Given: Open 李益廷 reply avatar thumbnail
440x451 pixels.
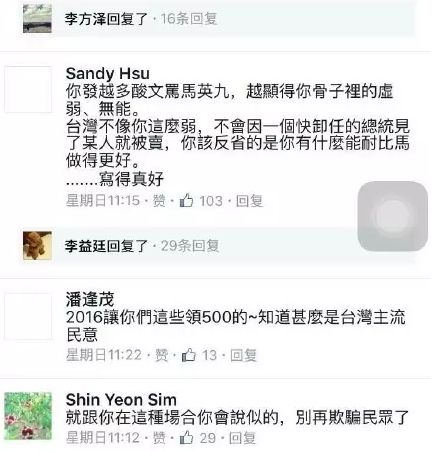Looking at the screenshot, I should point(37,245).
